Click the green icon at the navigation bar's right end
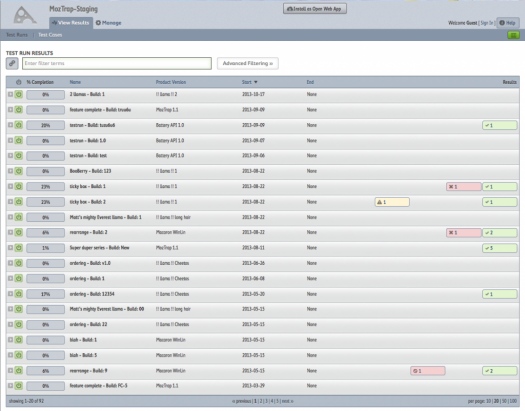Screen dimensions: 525x411 (x=513, y=35)
